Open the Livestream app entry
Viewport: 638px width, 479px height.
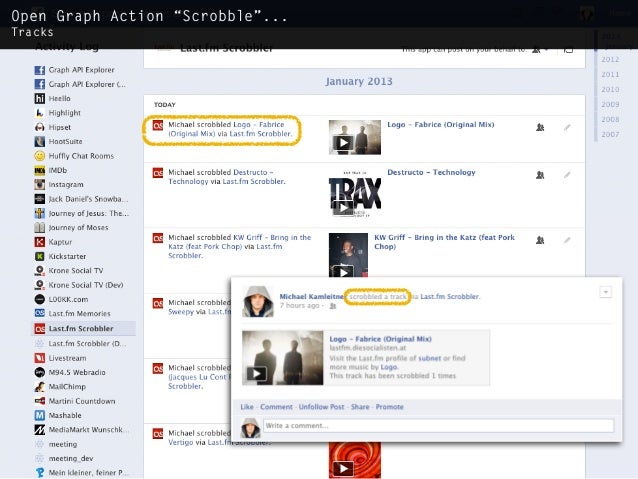[x=67, y=358]
